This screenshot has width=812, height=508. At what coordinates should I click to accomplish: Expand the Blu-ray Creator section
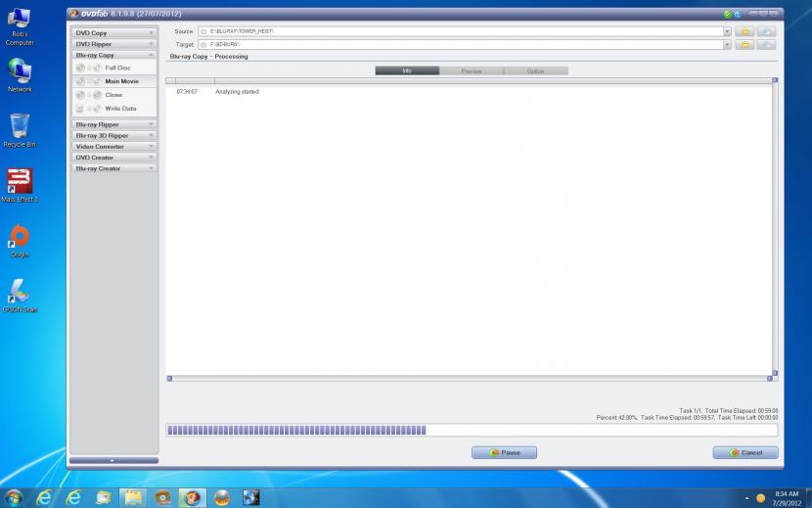click(114, 168)
